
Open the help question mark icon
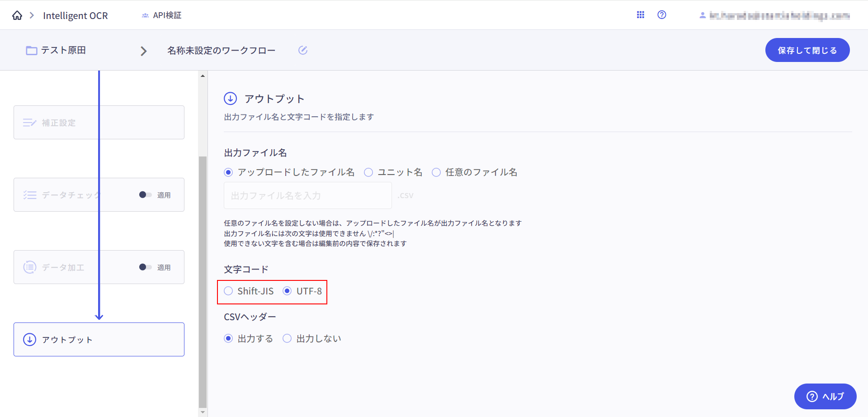click(662, 15)
